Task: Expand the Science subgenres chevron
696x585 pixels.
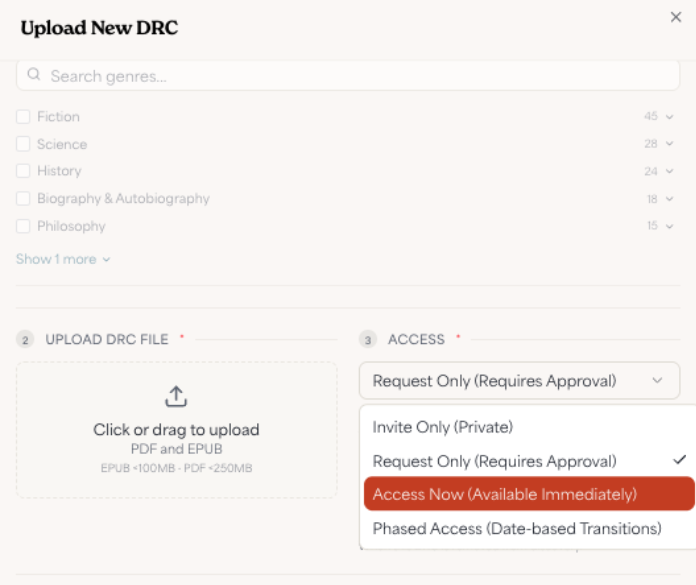Action: pyautogui.click(x=669, y=144)
